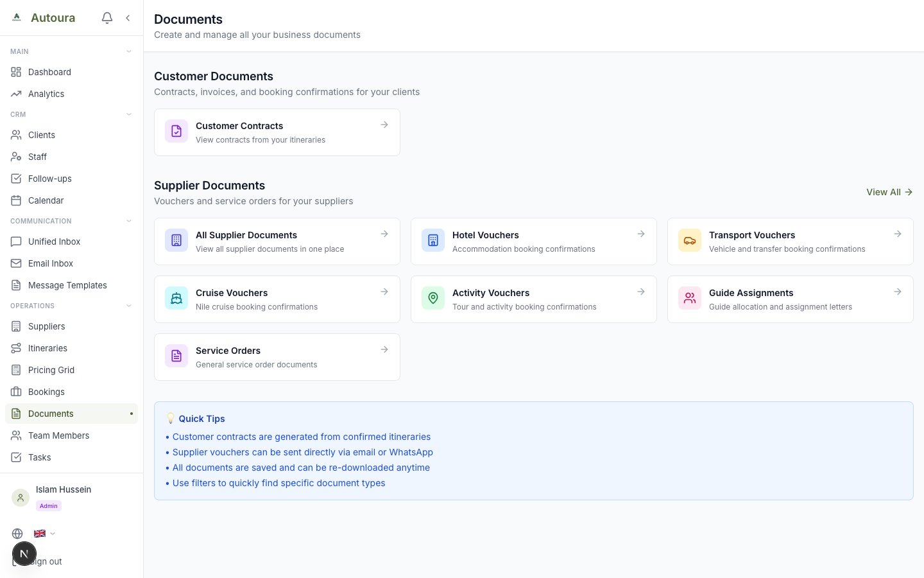
Task: Select the active Documents menu item
Action: [71, 414]
